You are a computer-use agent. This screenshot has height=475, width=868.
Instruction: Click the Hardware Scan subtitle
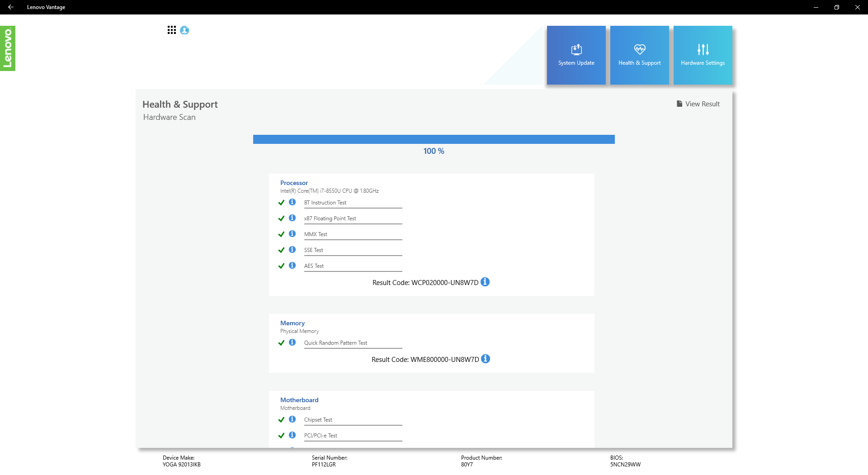(169, 117)
